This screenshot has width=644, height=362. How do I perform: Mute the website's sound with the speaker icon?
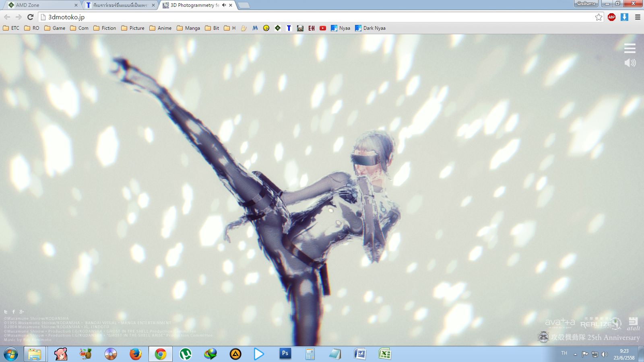coord(630,63)
